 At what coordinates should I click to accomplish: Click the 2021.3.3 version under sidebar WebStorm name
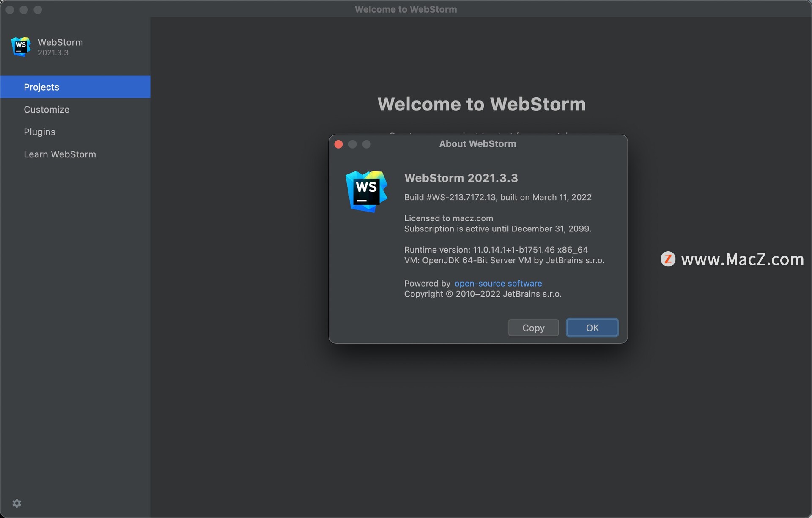[x=53, y=52]
